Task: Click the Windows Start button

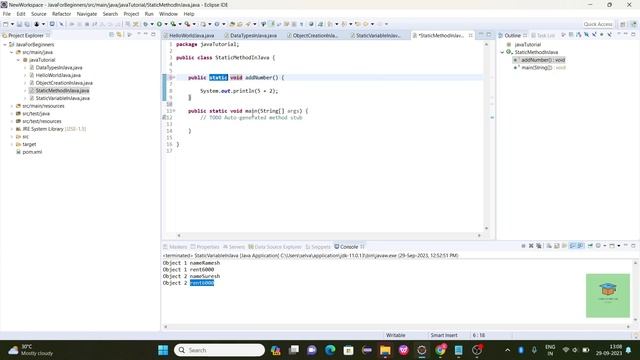Action: [163, 350]
